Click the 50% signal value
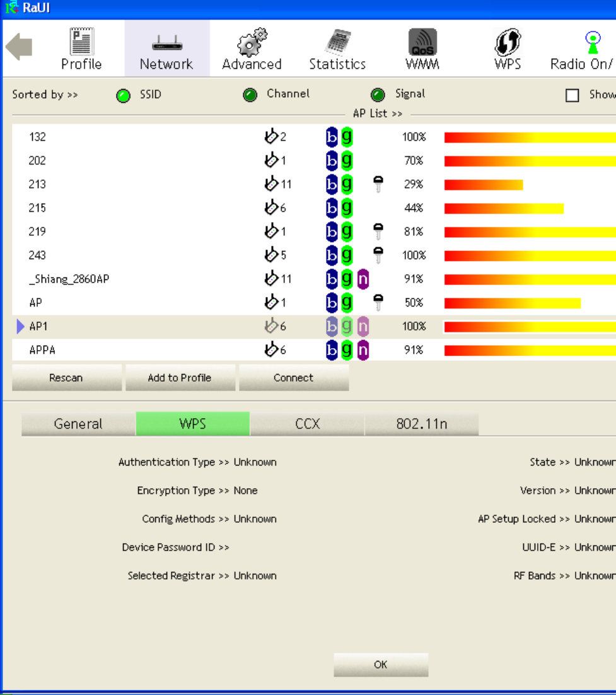The width and height of the screenshot is (616, 695). pyautogui.click(x=414, y=303)
